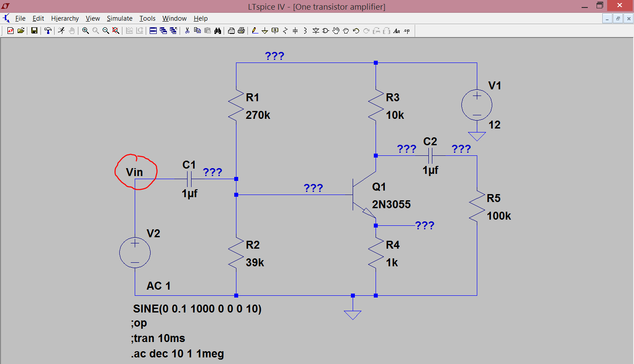
Task: Click the Text Aa tool icon
Action: point(397,31)
